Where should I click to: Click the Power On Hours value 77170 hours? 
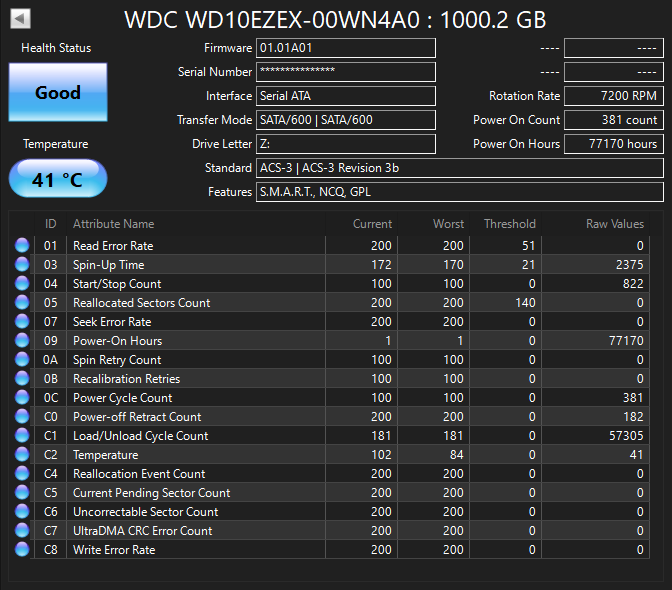pos(614,144)
